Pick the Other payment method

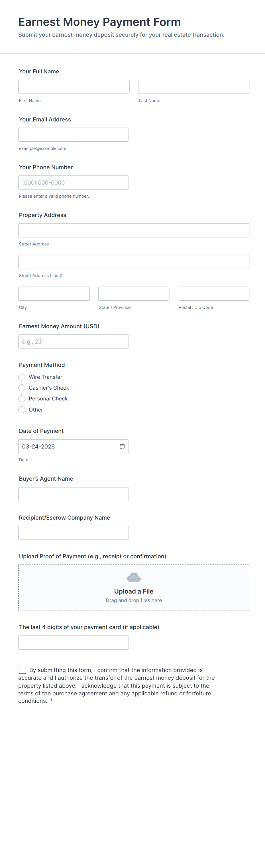(22, 410)
